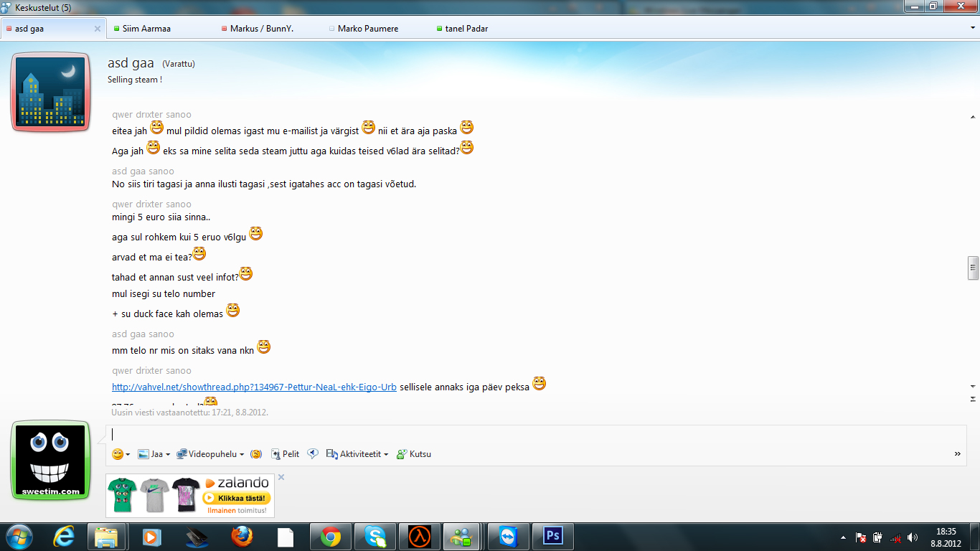Close the asd gaa tab
This screenshot has height=551, width=980.
tap(98, 29)
